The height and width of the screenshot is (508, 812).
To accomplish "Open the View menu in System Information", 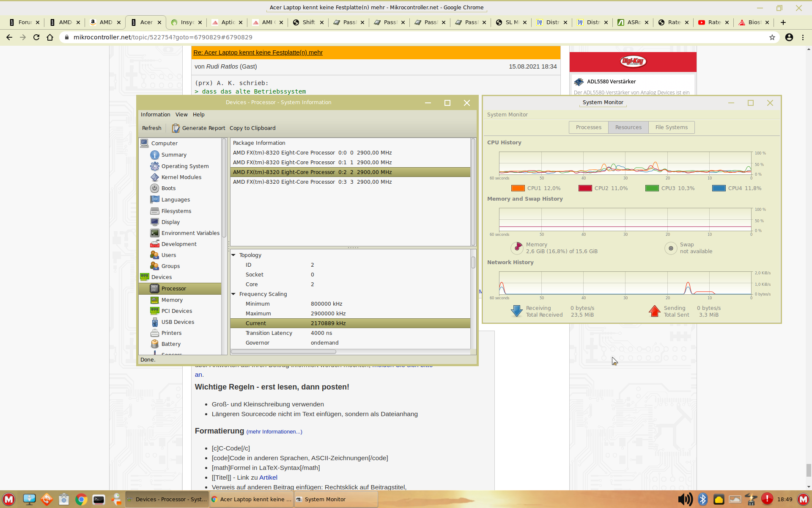I will click(x=181, y=115).
